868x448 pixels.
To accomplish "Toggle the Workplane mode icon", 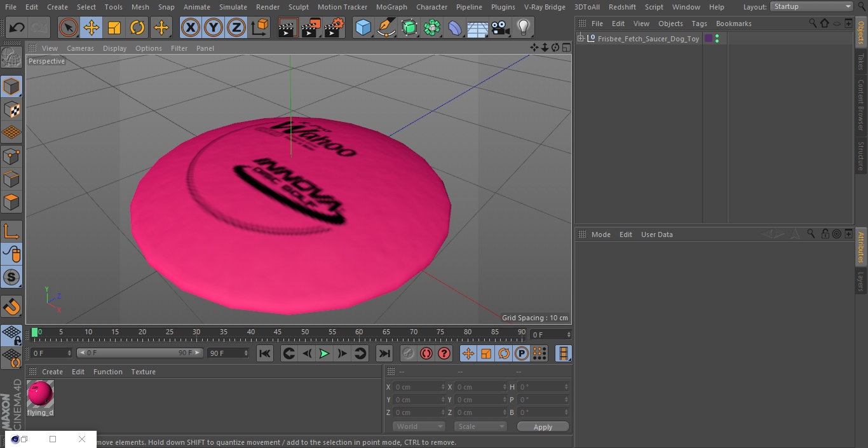I will coord(11,133).
